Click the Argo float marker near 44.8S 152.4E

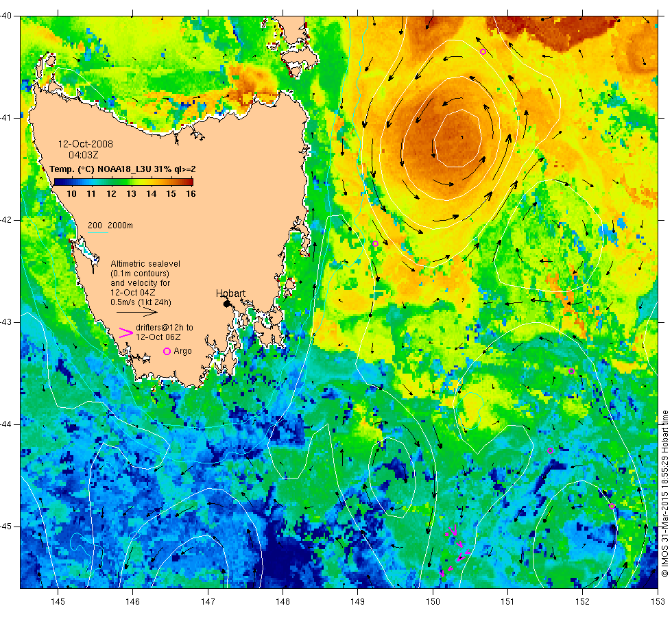tap(612, 507)
